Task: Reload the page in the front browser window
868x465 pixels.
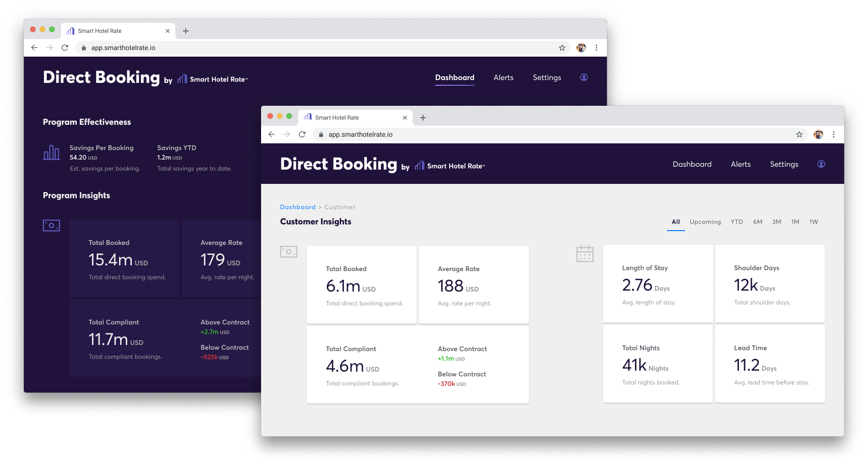Action: [302, 134]
